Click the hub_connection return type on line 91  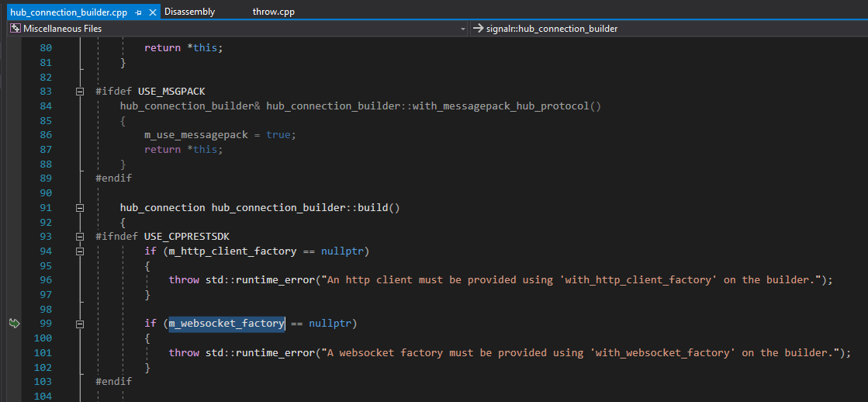pyautogui.click(x=162, y=208)
